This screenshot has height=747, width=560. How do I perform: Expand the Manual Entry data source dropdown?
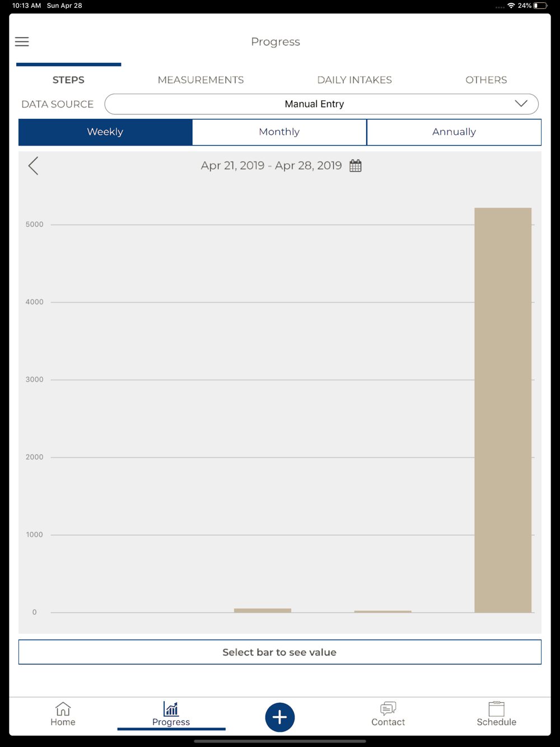tap(321, 104)
